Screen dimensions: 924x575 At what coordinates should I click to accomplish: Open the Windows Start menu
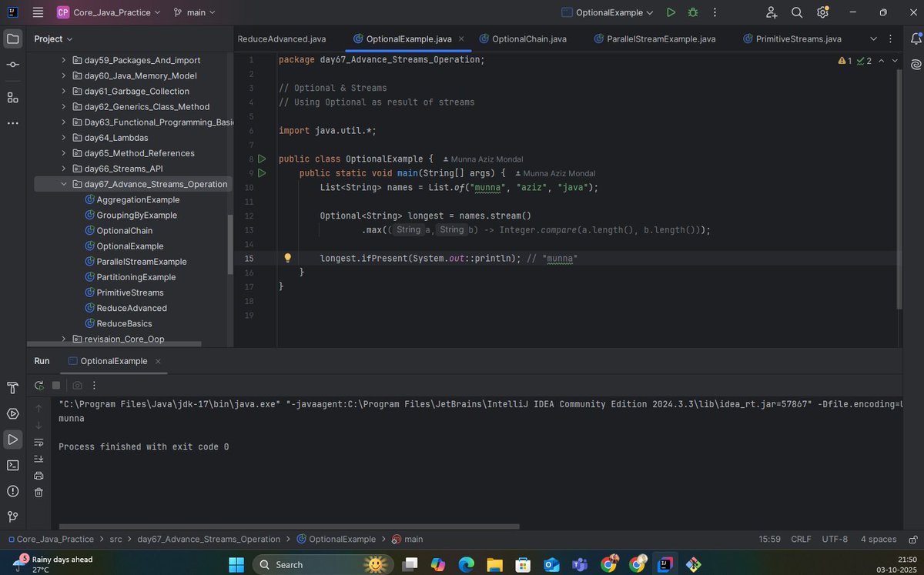coord(236,564)
